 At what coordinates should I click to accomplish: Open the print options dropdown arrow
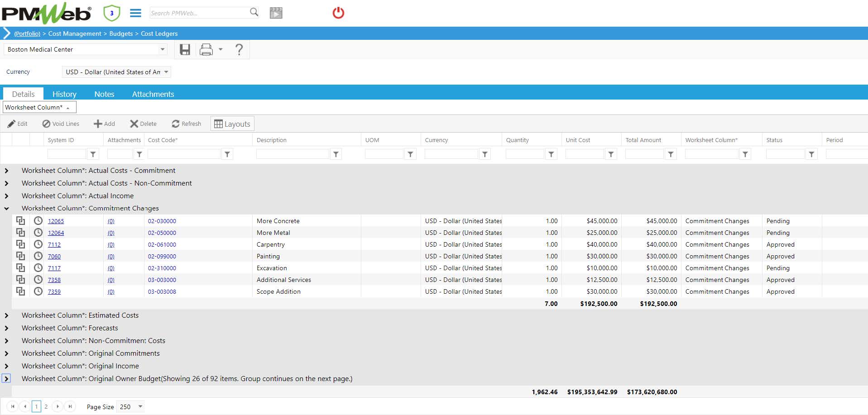pos(221,49)
